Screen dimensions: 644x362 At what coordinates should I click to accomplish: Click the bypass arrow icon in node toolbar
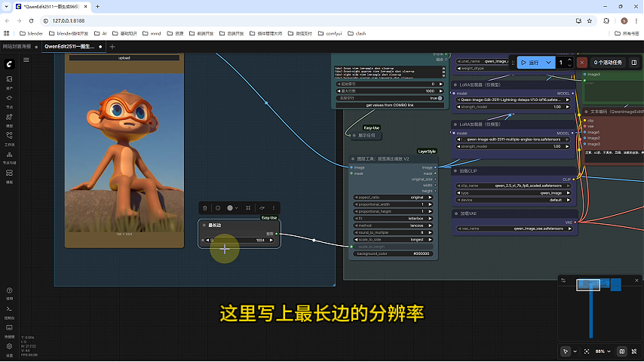point(262,208)
